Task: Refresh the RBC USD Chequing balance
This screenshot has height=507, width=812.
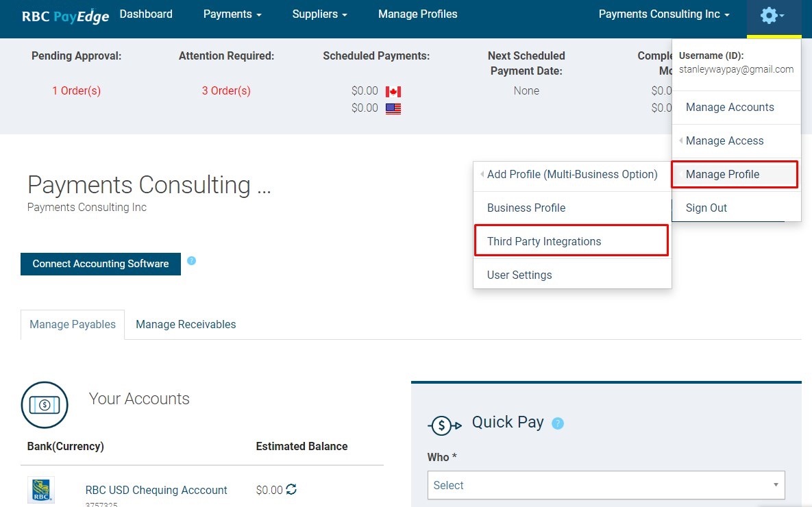Action: (291, 489)
